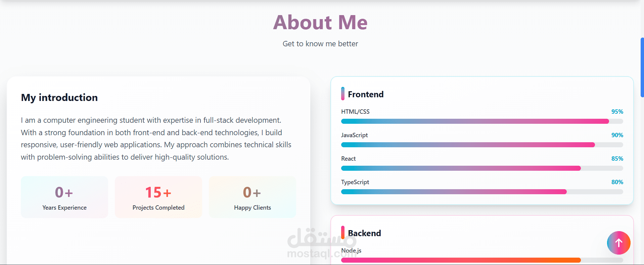Click the About Me heading
The height and width of the screenshot is (265, 644).
[320, 22]
